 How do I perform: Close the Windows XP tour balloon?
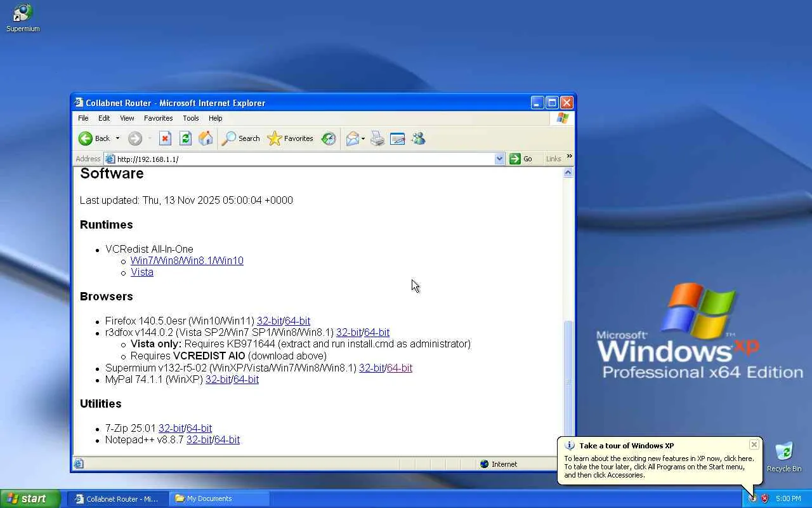pyautogui.click(x=754, y=444)
